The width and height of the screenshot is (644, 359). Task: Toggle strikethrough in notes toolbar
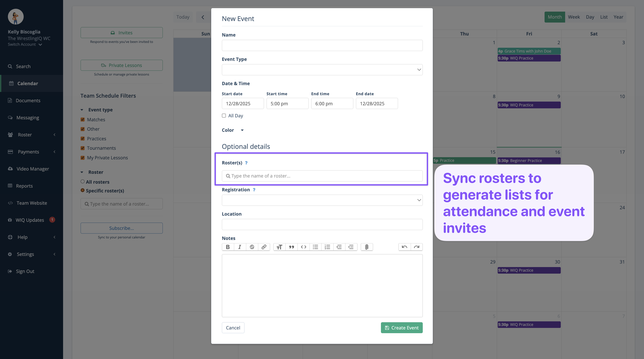click(x=252, y=247)
